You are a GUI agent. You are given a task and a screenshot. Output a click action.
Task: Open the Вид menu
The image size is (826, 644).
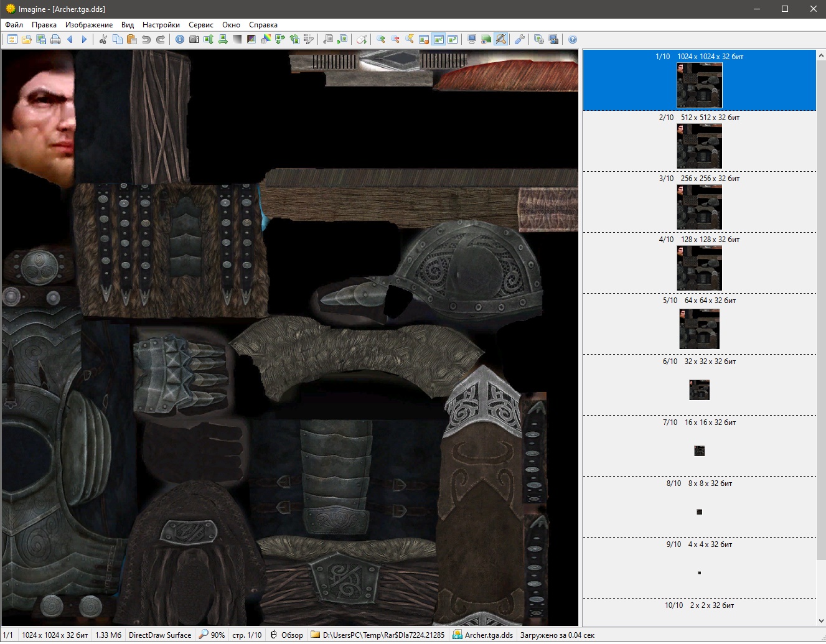click(128, 25)
